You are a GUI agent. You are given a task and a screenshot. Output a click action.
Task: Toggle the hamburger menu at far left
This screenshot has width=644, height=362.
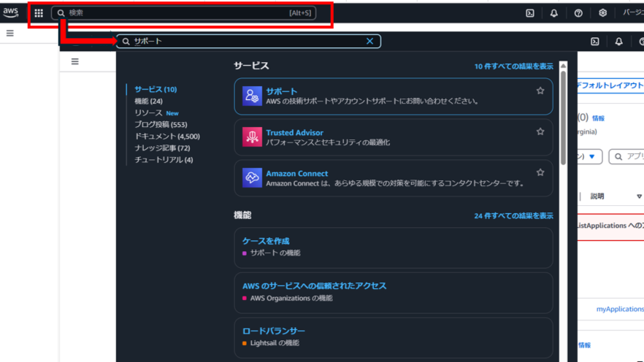coord(10,34)
